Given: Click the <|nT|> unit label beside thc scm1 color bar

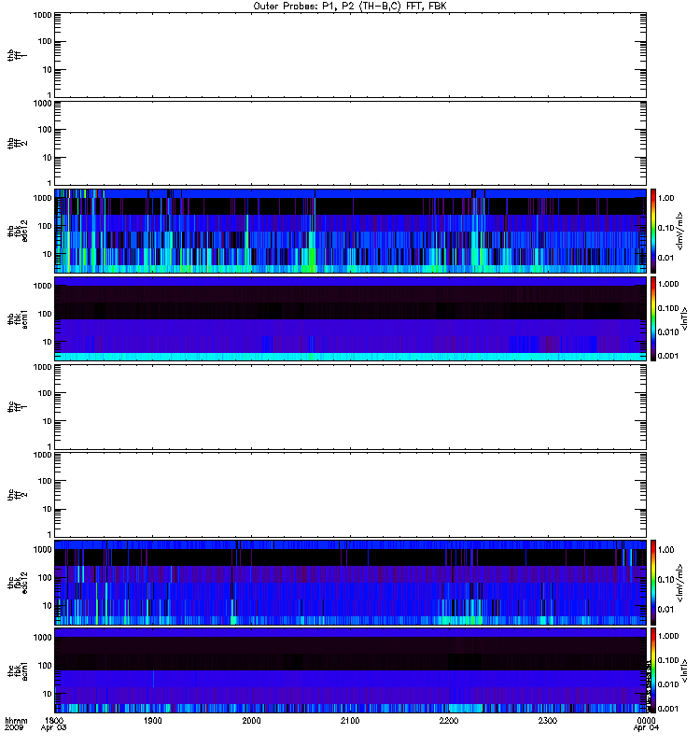Looking at the screenshot, I should (684, 670).
